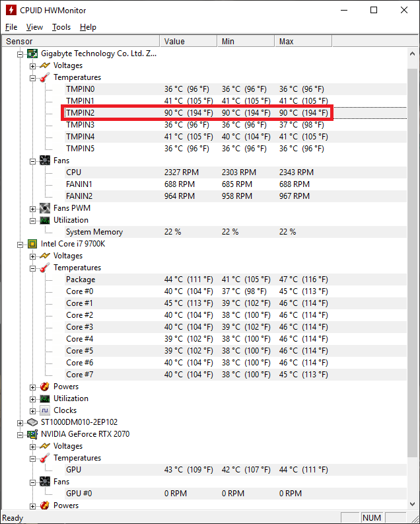
Task: Click the Clocks waveform icon under Intel Core
Action: point(45,410)
